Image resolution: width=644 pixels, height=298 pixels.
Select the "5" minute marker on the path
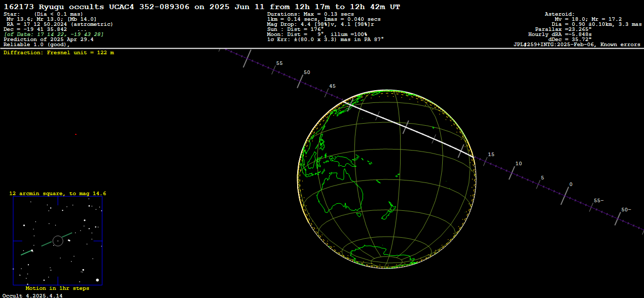543,178
